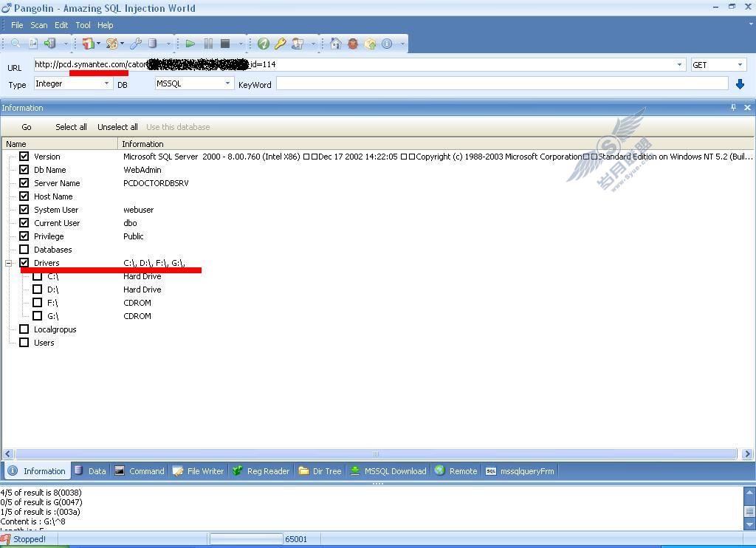Uncheck the Current User checkbox
This screenshot has height=548, width=756.
click(24, 223)
